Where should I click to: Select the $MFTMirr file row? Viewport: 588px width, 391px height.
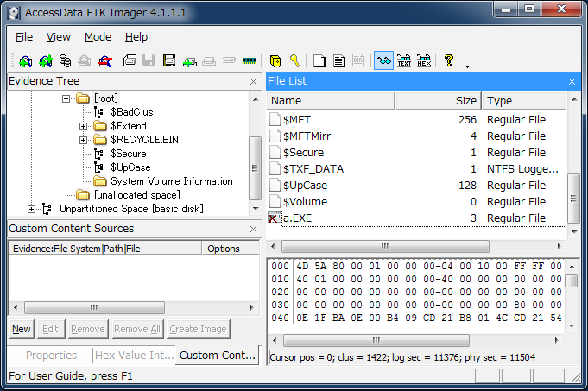coord(417,136)
